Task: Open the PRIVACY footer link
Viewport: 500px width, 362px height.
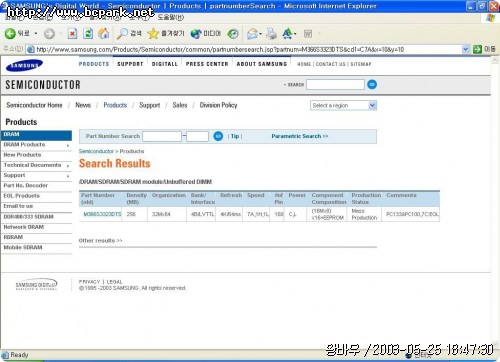Action: (89, 282)
